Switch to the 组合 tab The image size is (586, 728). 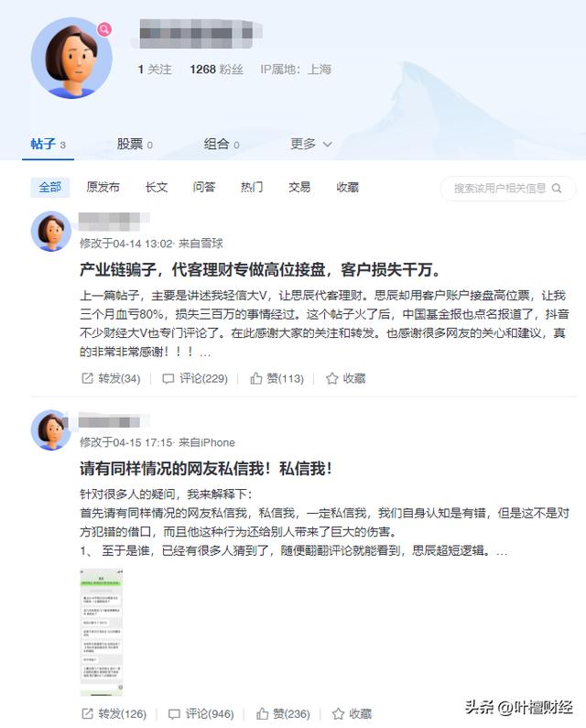[x=222, y=144]
